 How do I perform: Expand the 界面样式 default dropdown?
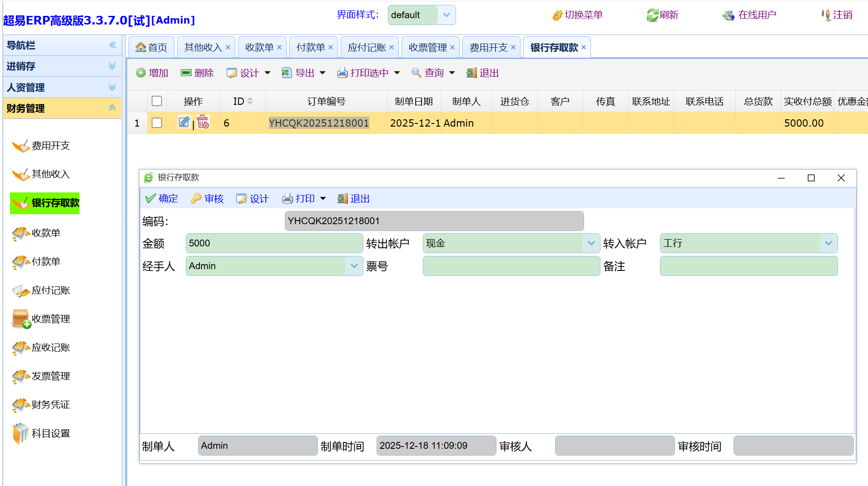tap(446, 15)
